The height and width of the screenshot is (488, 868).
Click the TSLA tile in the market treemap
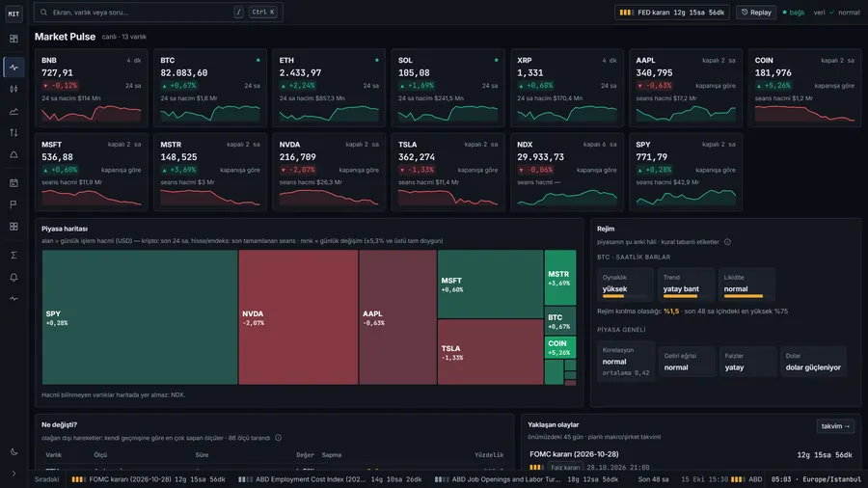coord(491,352)
